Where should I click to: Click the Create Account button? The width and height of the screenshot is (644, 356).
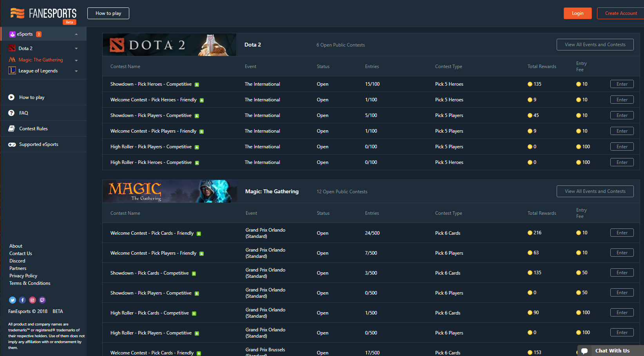pos(620,13)
